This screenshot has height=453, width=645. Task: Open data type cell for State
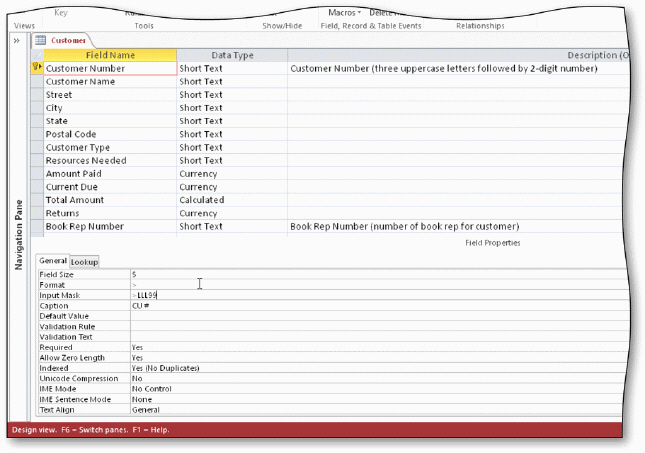tap(232, 121)
